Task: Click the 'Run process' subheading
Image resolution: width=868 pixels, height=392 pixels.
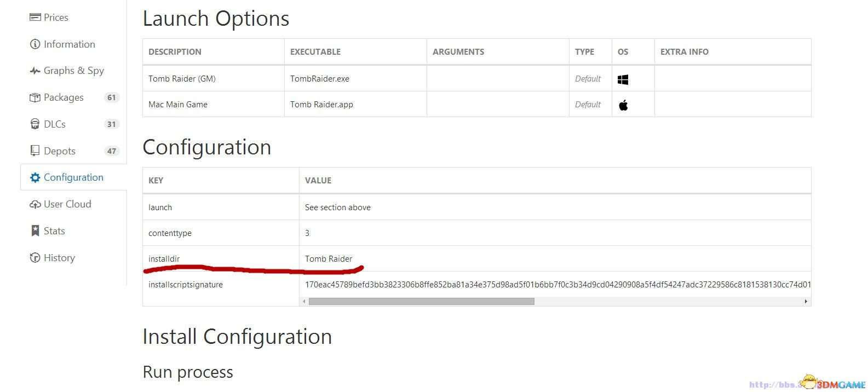Action: (x=188, y=372)
